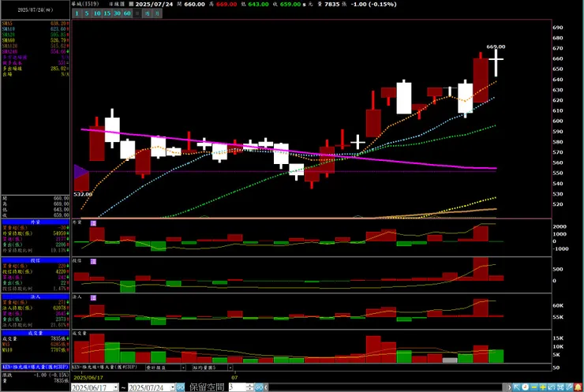Click the SMA60 legend row

[36, 40]
